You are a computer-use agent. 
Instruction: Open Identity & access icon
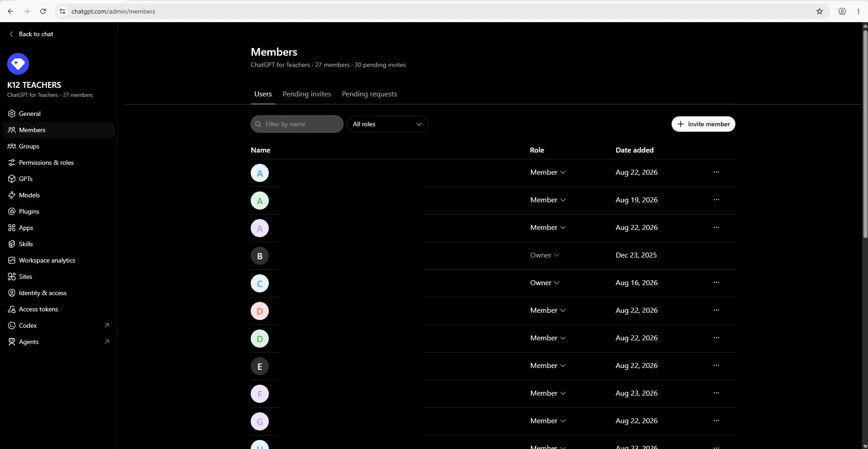12,293
